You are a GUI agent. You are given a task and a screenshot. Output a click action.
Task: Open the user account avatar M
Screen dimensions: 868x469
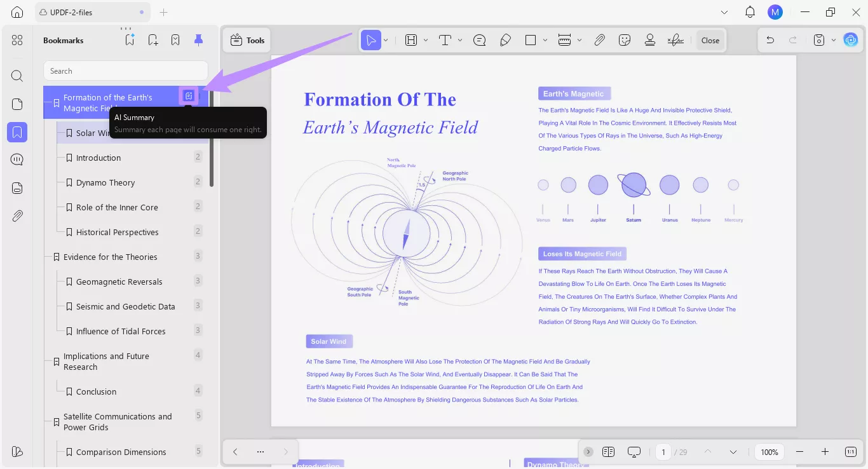tap(775, 12)
